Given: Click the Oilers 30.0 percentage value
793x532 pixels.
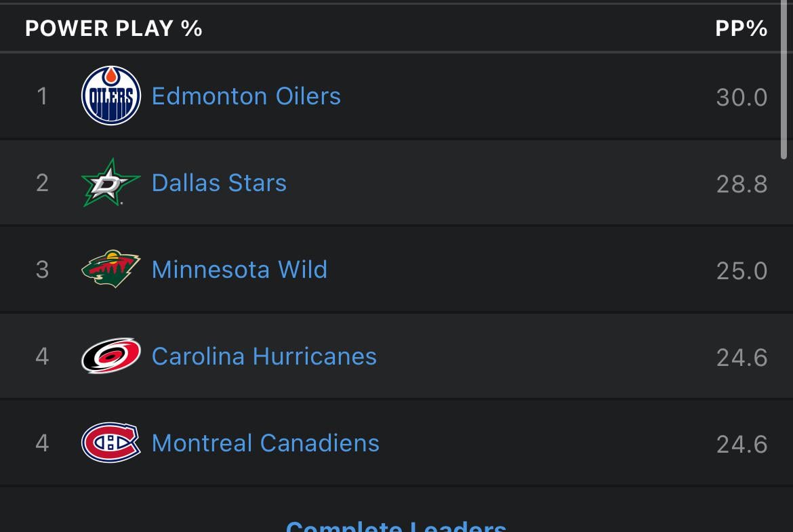Looking at the screenshot, I should click(x=741, y=97).
